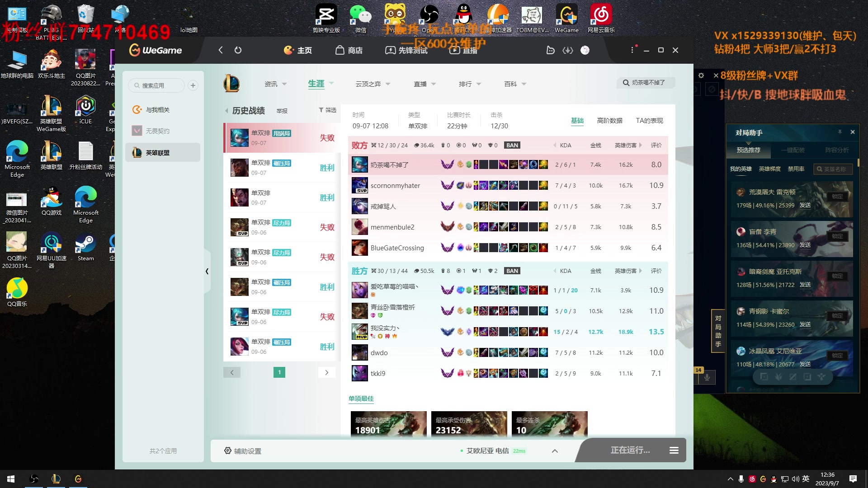Select the top 09-07 失败 match row tagged 甩锅局
Viewport: 868px width, 488px height.
(281, 138)
